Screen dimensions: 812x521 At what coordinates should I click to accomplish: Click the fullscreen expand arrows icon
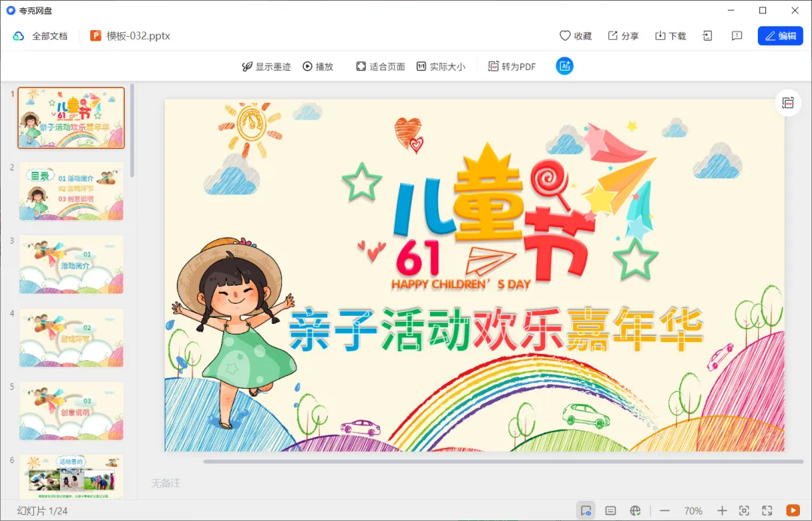768,510
